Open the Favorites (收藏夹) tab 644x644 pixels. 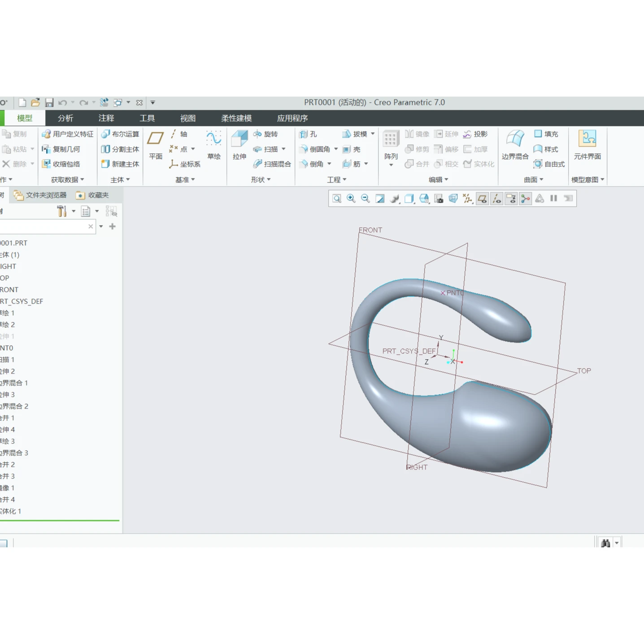pyautogui.click(x=93, y=195)
